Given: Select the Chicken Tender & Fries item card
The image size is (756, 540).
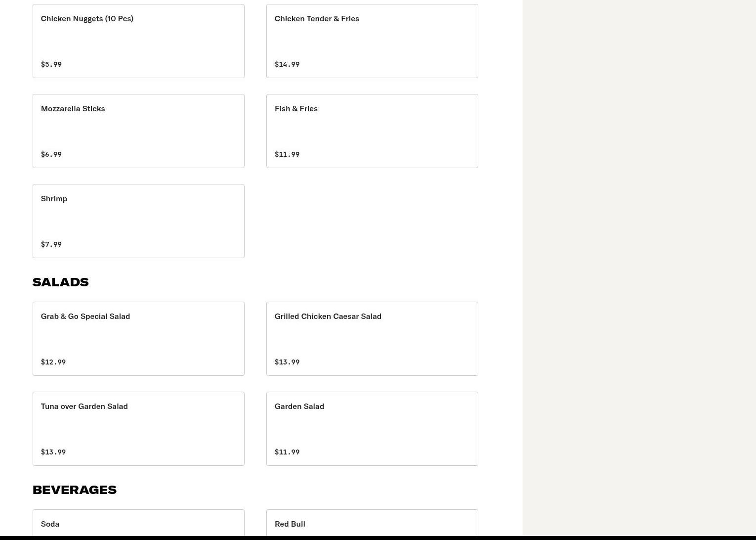Looking at the screenshot, I should click(372, 41).
